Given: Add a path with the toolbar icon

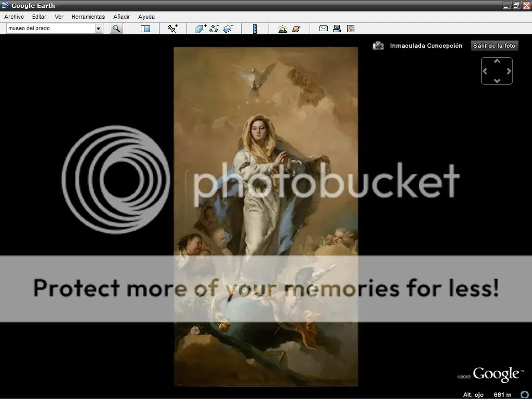Looking at the screenshot, I should [214, 29].
